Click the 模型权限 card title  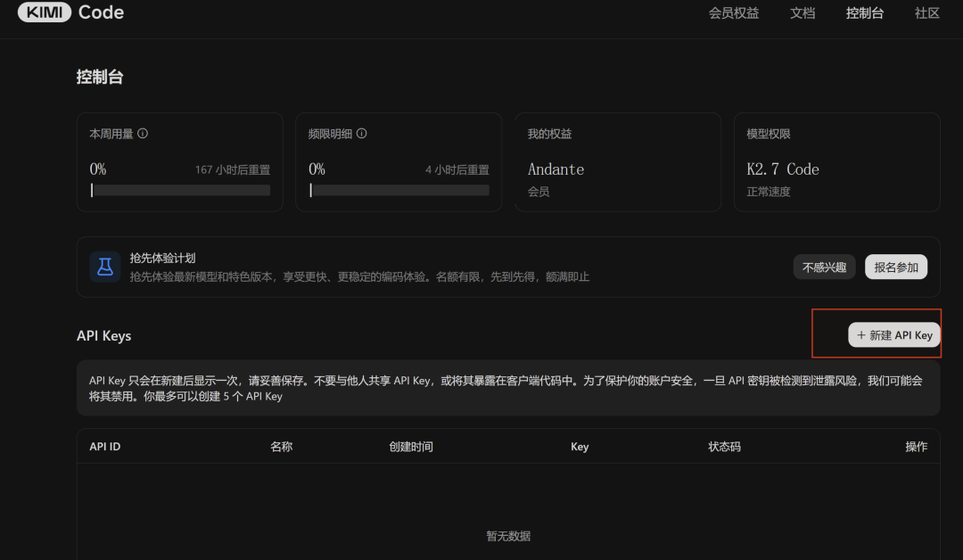[769, 134]
